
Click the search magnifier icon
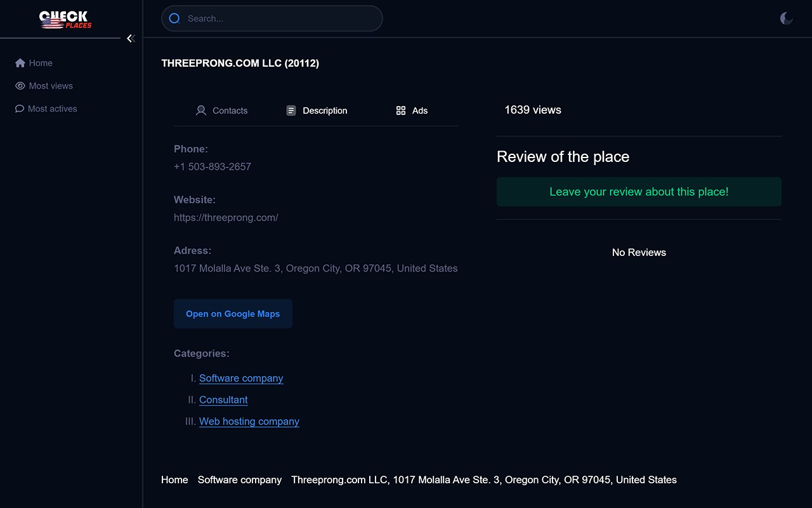(x=174, y=18)
